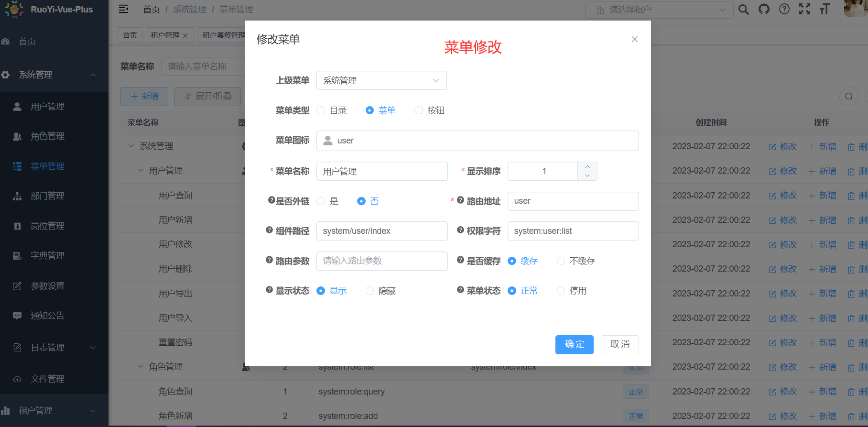This screenshot has height=427, width=868.
Task: Switch to the 租户管理 tab
Action: pos(170,35)
